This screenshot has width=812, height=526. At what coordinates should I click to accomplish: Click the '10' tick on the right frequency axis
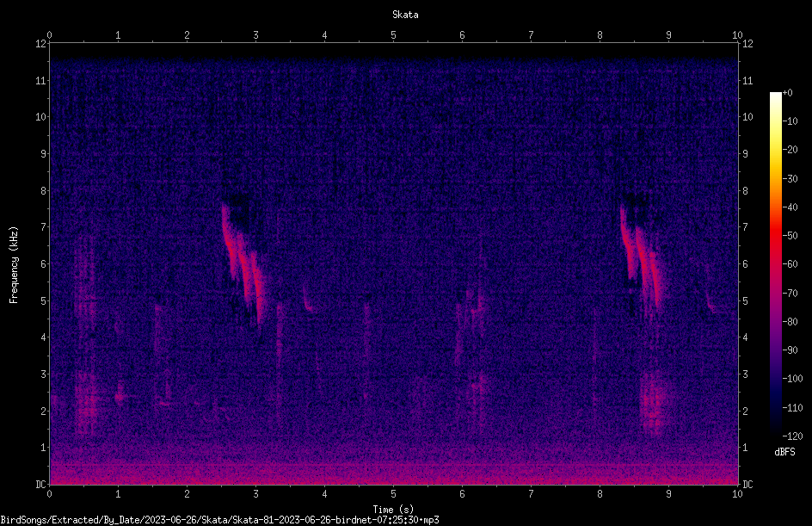point(747,117)
